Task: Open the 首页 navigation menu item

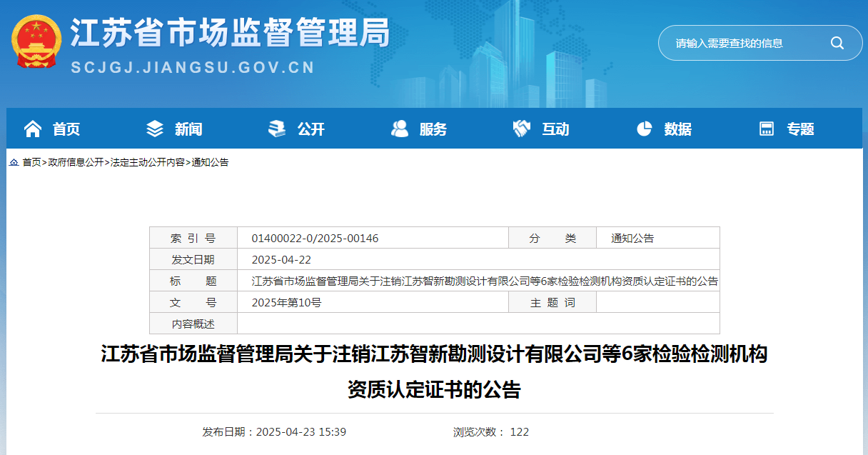Action: 66,129
